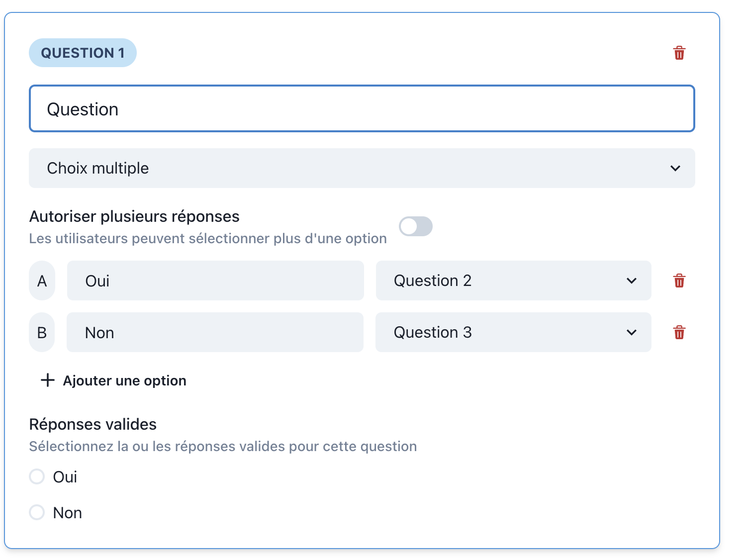Select the Non radio as valid answer
Viewport: 744px width, 560px height.
(37, 512)
